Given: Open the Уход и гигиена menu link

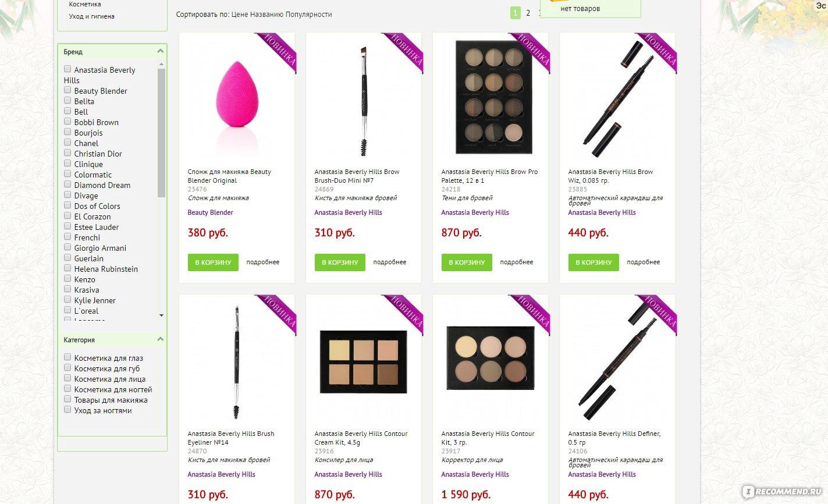Looking at the screenshot, I should click(x=91, y=16).
